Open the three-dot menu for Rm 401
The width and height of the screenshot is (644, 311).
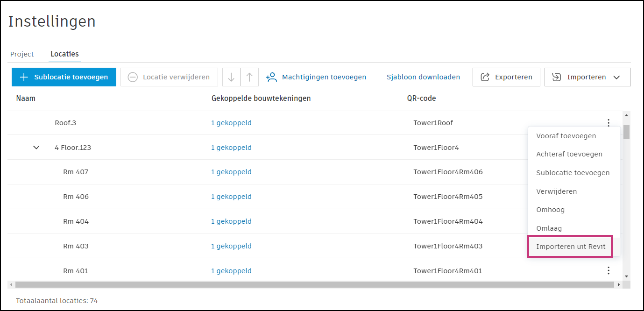(x=608, y=271)
